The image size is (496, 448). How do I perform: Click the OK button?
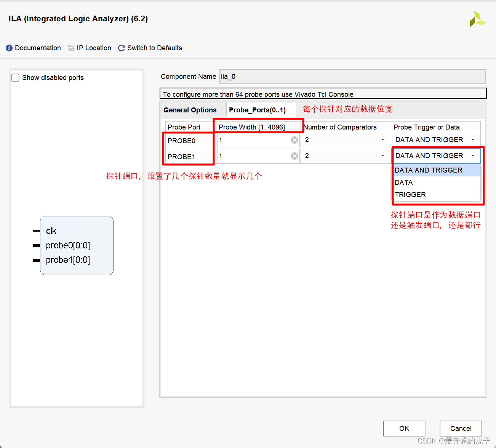pyautogui.click(x=404, y=428)
